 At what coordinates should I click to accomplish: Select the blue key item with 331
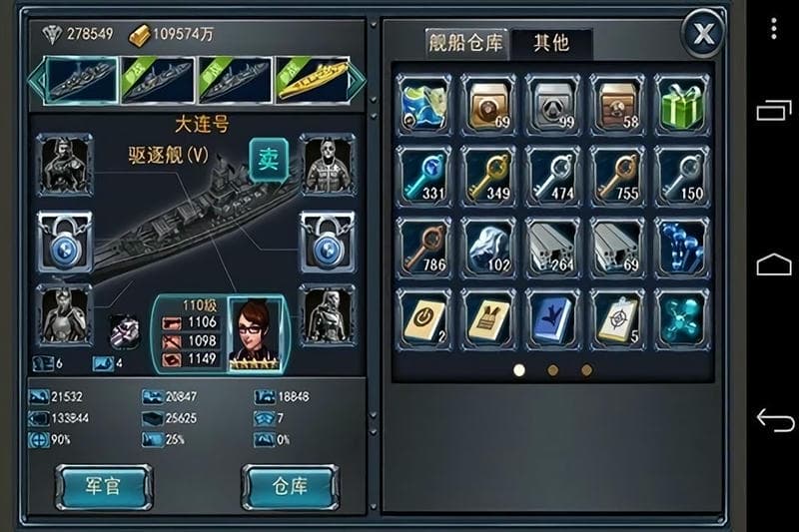tap(423, 176)
